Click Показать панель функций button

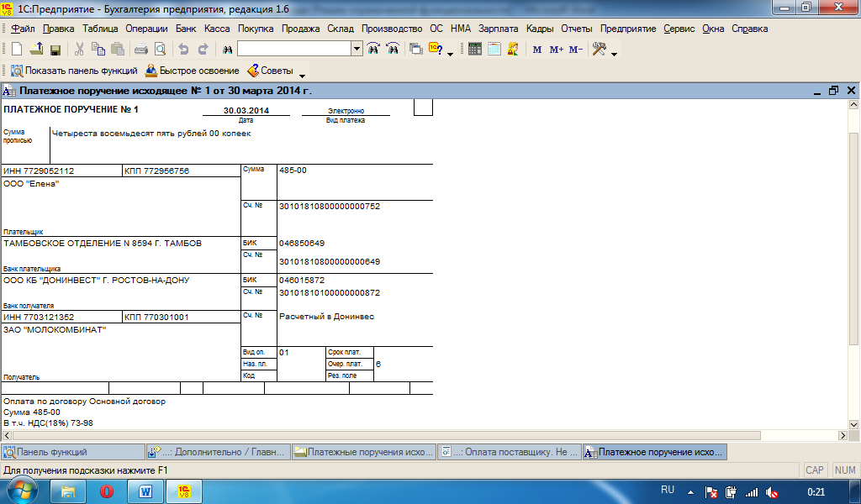[74, 71]
